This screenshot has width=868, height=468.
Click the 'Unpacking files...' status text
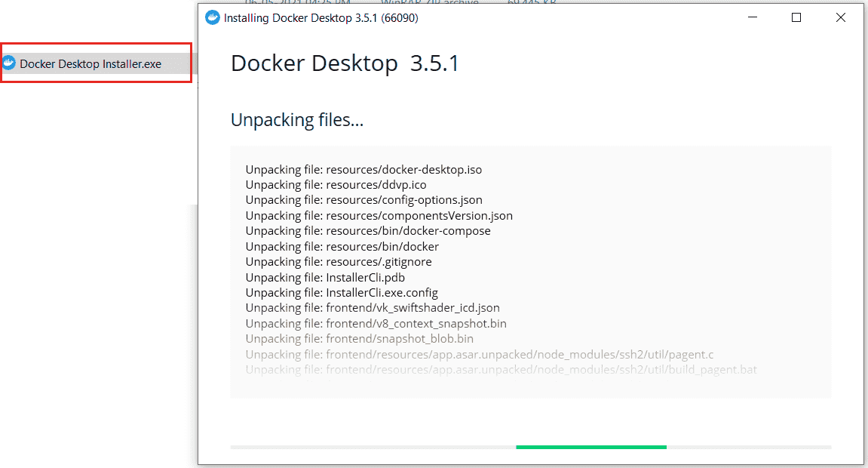(x=297, y=119)
